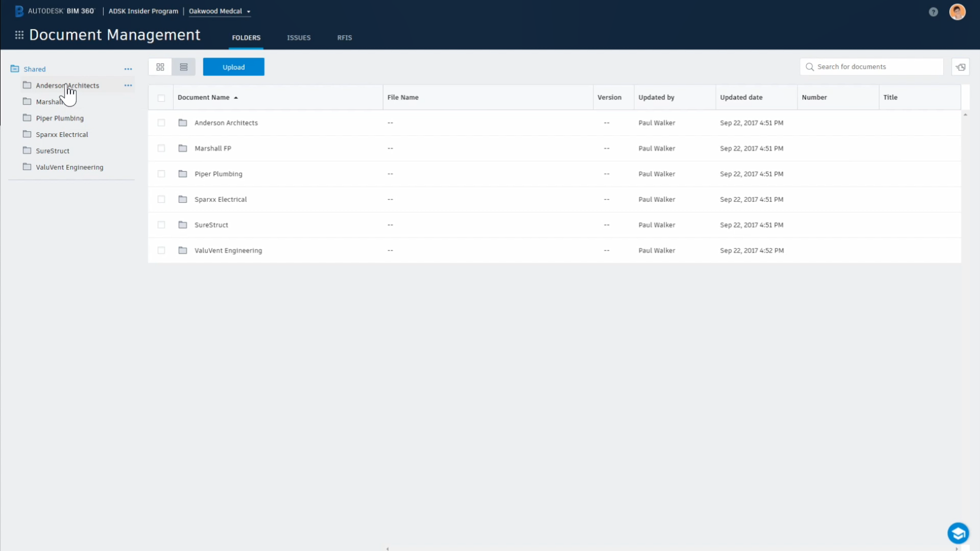
Task: Open the ValuVent Engineering folder
Action: tap(228, 250)
